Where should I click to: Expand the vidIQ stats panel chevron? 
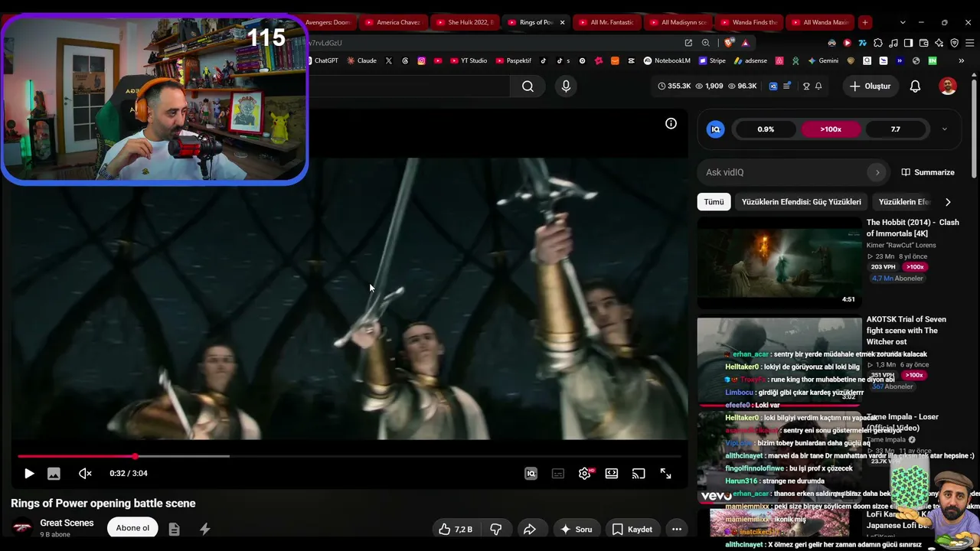(944, 129)
